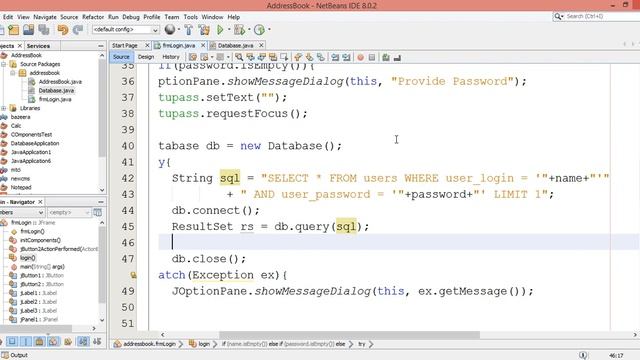Open dropdown arrow beside the globe icon
The height and width of the screenshot is (360, 640).
point(179,29)
